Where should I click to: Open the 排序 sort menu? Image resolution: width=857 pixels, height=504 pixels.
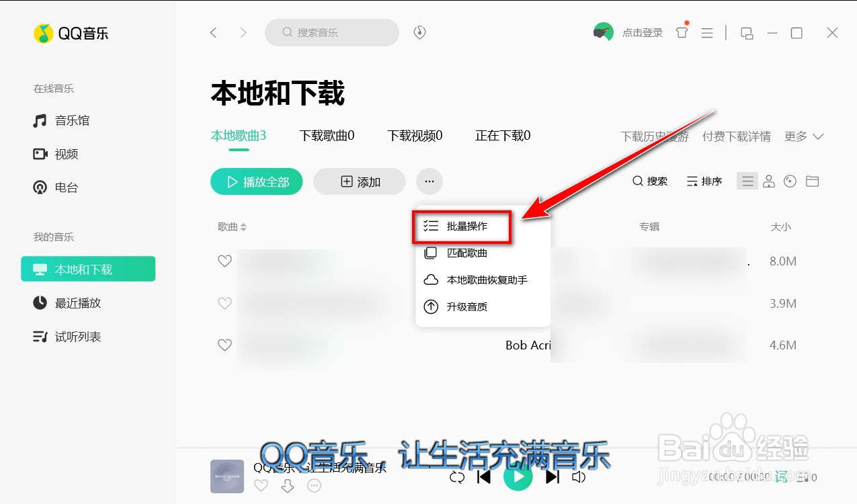pos(704,181)
